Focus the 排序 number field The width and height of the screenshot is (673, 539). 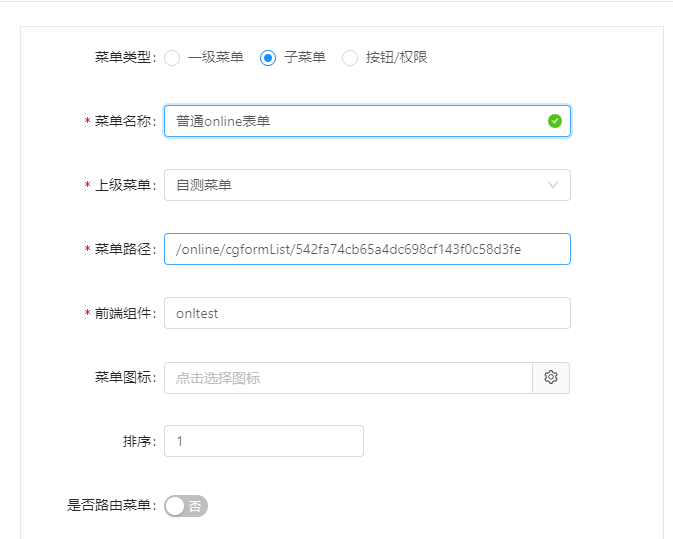(264, 441)
